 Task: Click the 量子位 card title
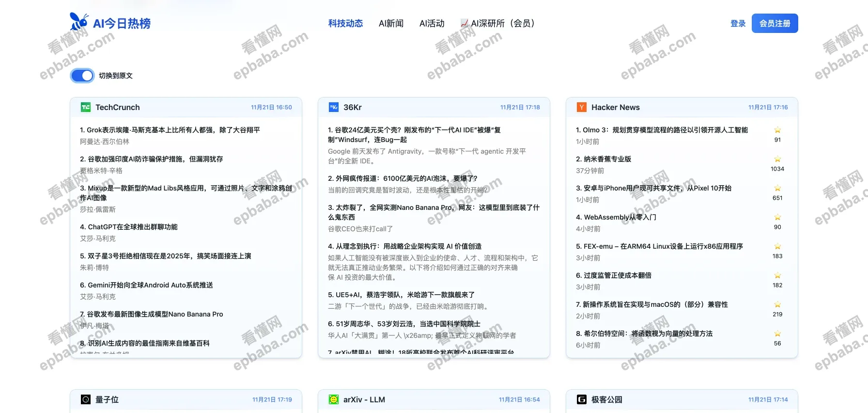(x=107, y=399)
